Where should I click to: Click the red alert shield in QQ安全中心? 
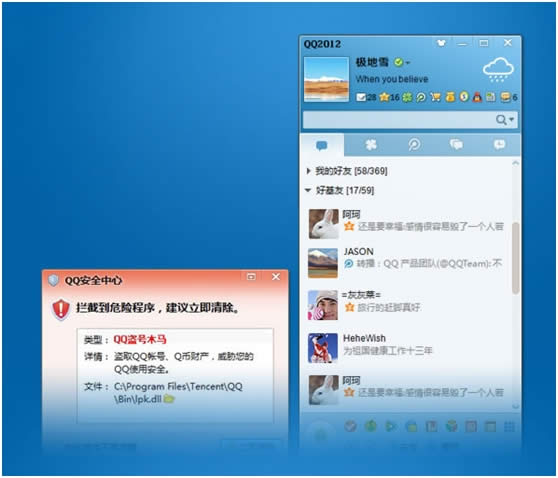pos(61,309)
